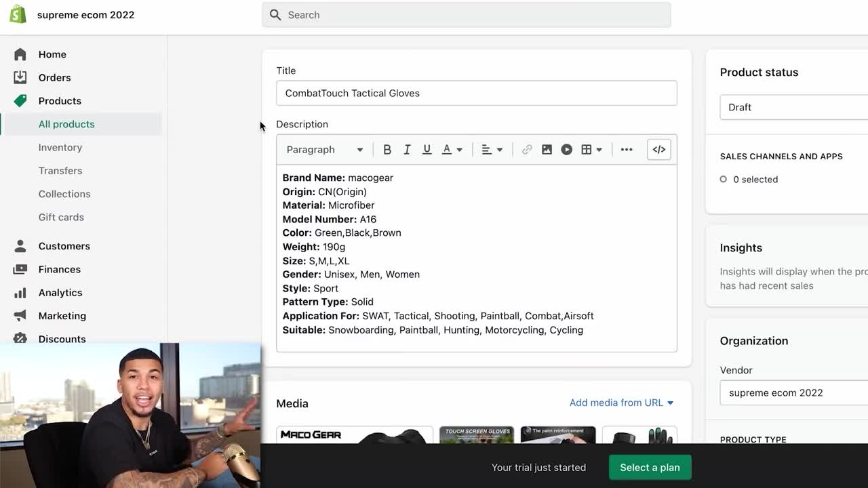Toggle underline formatting in description
Screen dimensions: 868x488
[427, 150]
